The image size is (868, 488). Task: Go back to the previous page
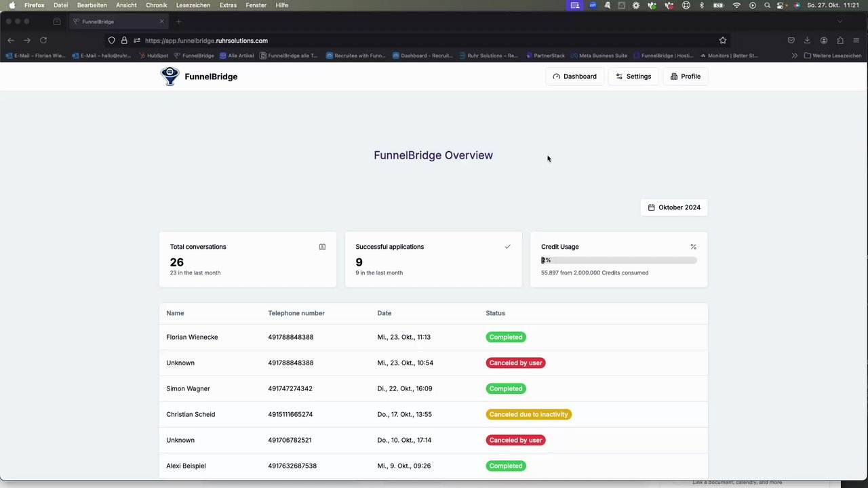[x=11, y=41]
